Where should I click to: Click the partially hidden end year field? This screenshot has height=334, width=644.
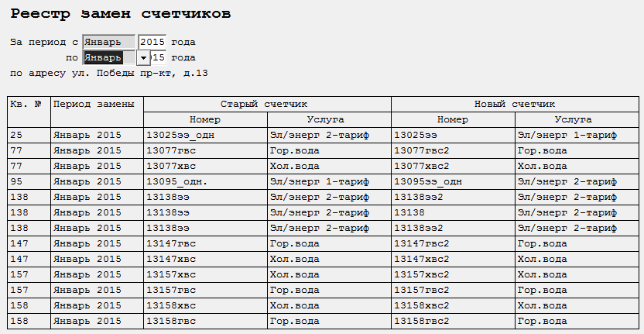coord(159,58)
